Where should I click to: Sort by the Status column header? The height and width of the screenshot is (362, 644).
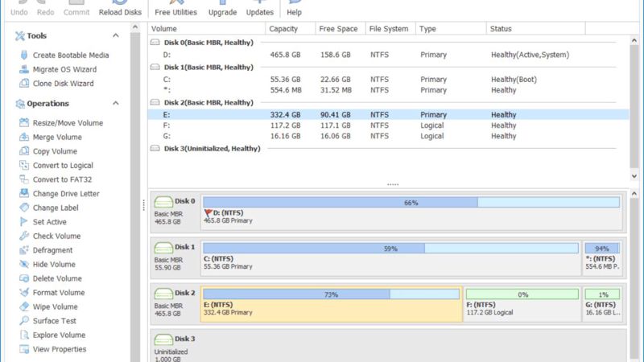pos(536,29)
